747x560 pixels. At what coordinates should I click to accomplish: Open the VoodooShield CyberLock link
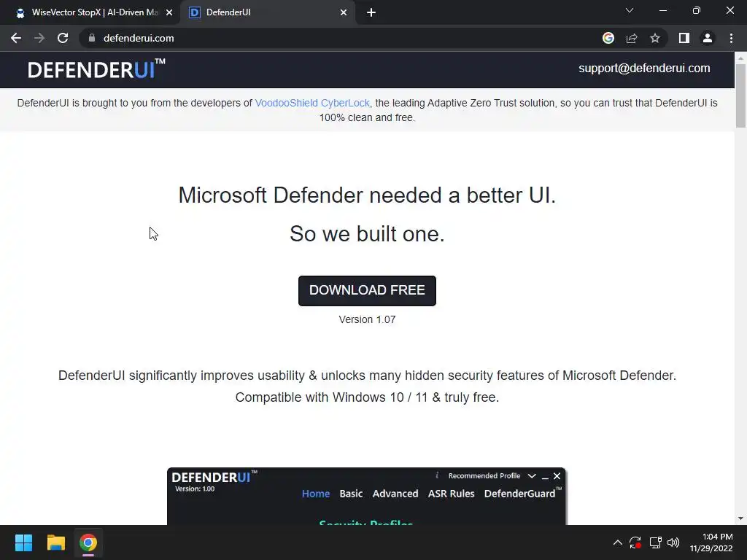click(x=312, y=103)
